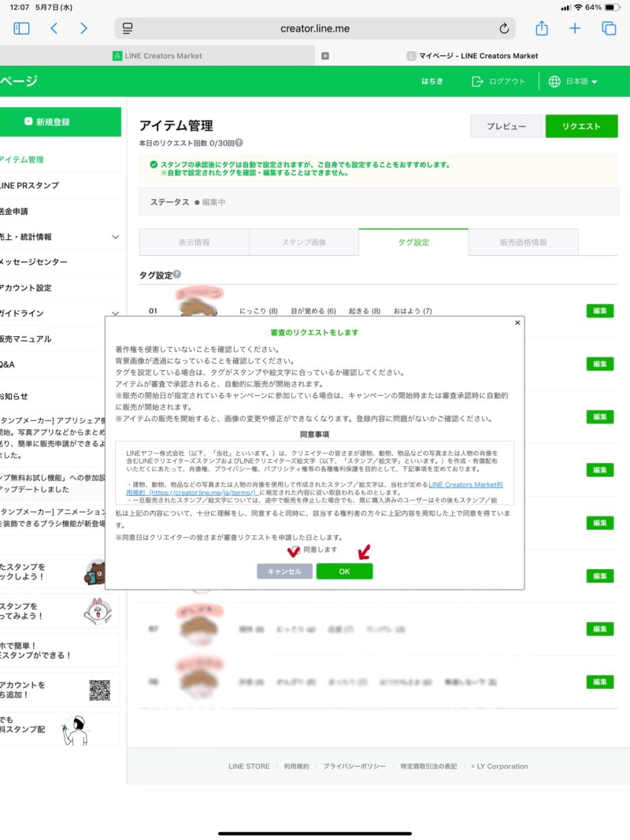Click the tag 目が覚める (6)
The width and height of the screenshot is (630, 840).
(313, 311)
